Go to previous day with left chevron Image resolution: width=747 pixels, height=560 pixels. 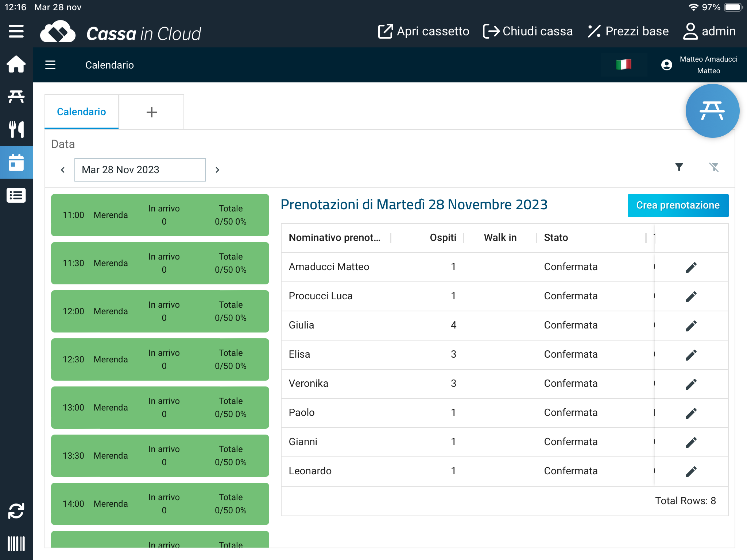pos(63,170)
